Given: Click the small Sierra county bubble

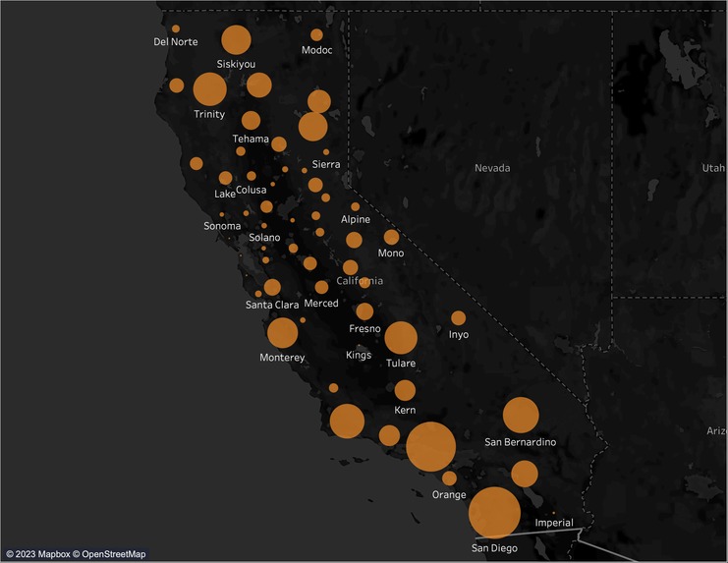Looking at the screenshot, I should [x=326, y=151].
